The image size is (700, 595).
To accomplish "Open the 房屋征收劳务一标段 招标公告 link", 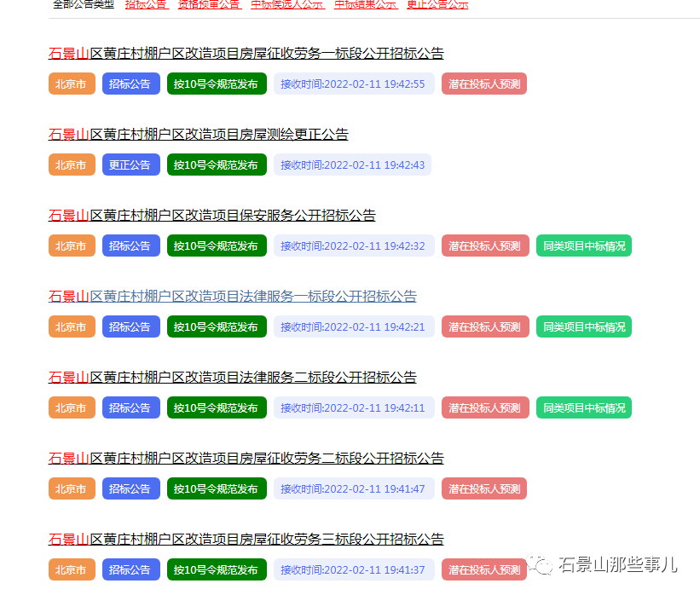I will [x=247, y=53].
